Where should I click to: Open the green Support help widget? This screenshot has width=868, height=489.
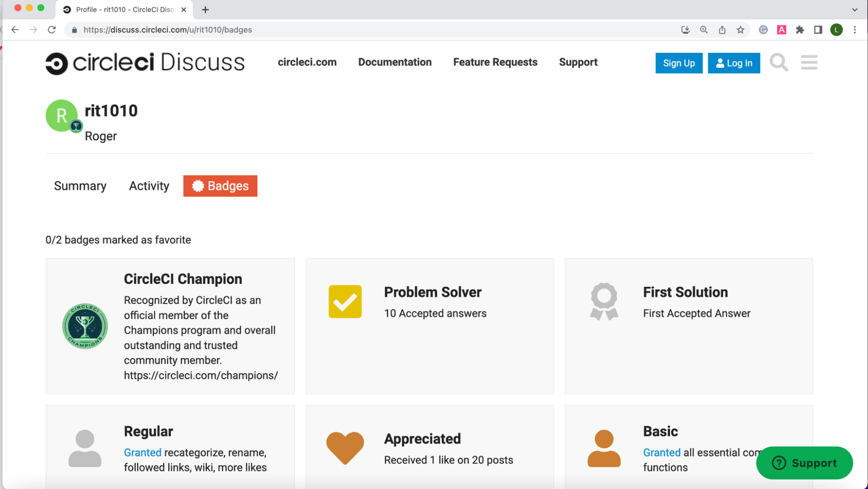(804, 463)
